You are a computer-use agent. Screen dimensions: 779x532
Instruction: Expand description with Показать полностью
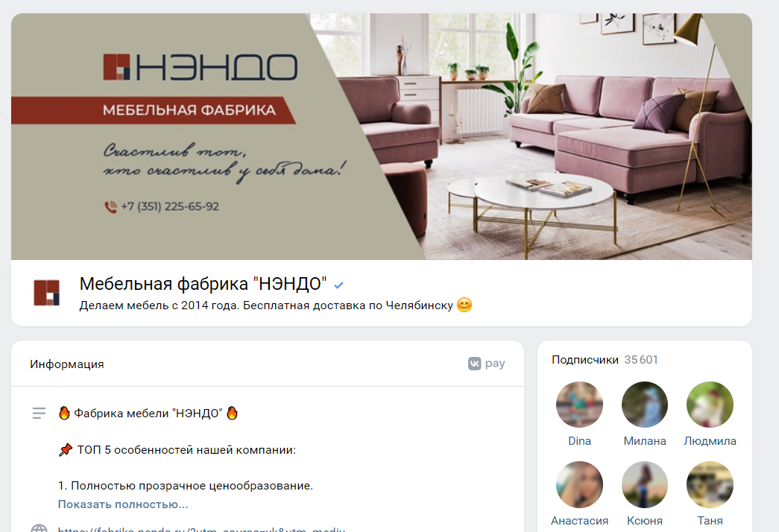[x=123, y=504]
